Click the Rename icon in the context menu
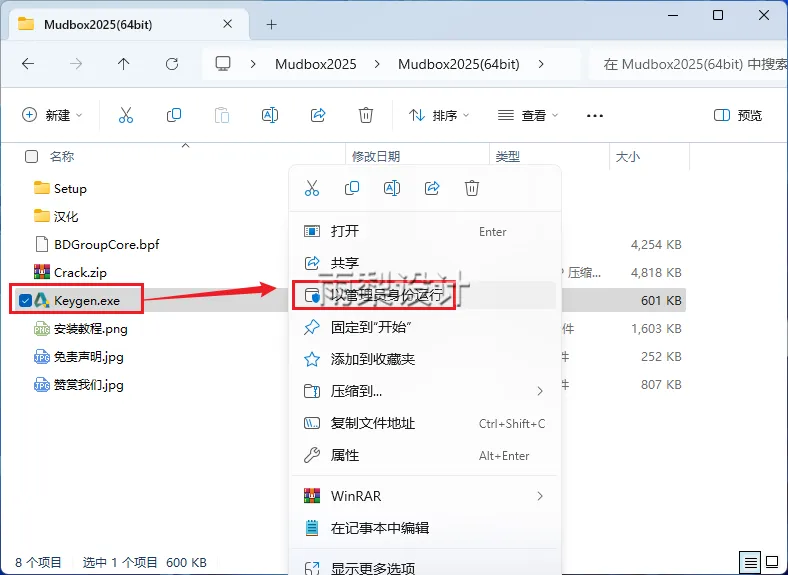The image size is (788, 575). click(391, 188)
